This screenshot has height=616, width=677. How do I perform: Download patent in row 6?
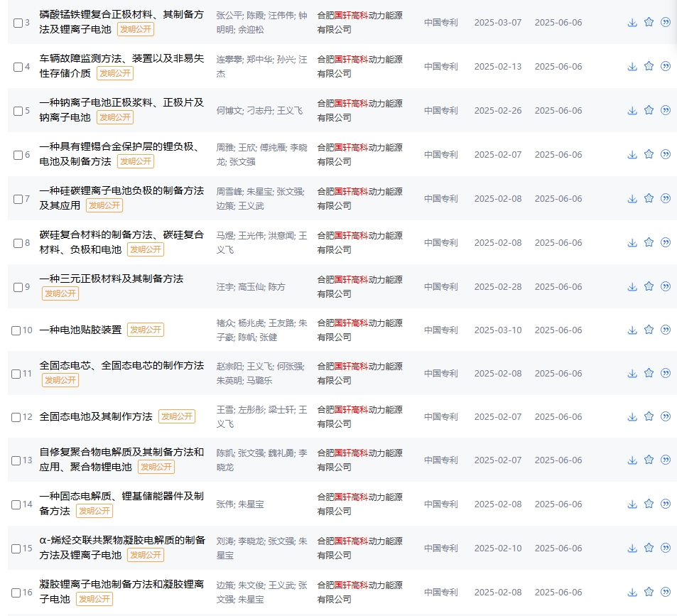click(x=632, y=155)
